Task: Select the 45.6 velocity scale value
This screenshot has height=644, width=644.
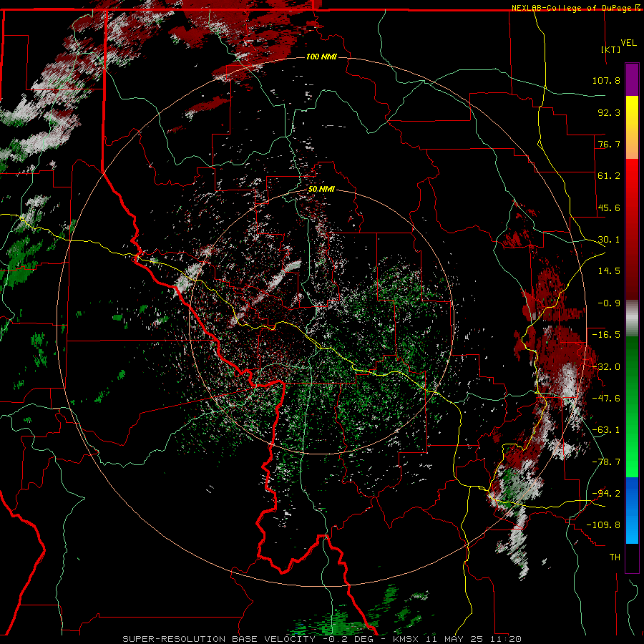Action: 609,208
